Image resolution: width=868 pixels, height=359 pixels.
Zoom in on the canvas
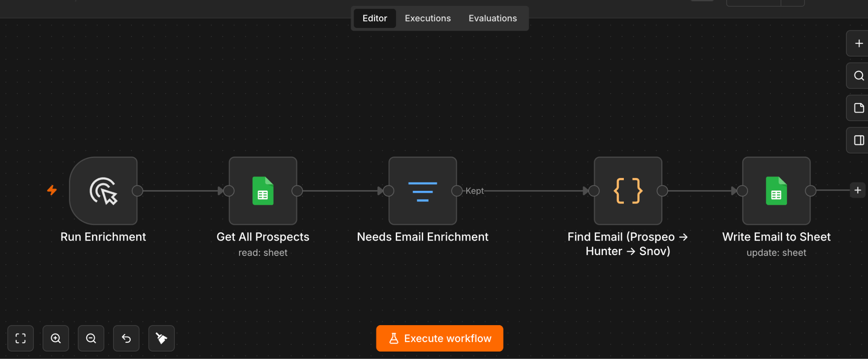(56, 338)
